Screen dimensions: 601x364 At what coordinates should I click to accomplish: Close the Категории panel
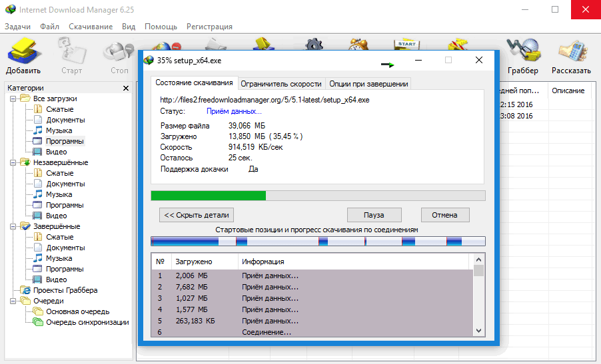(126, 88)
